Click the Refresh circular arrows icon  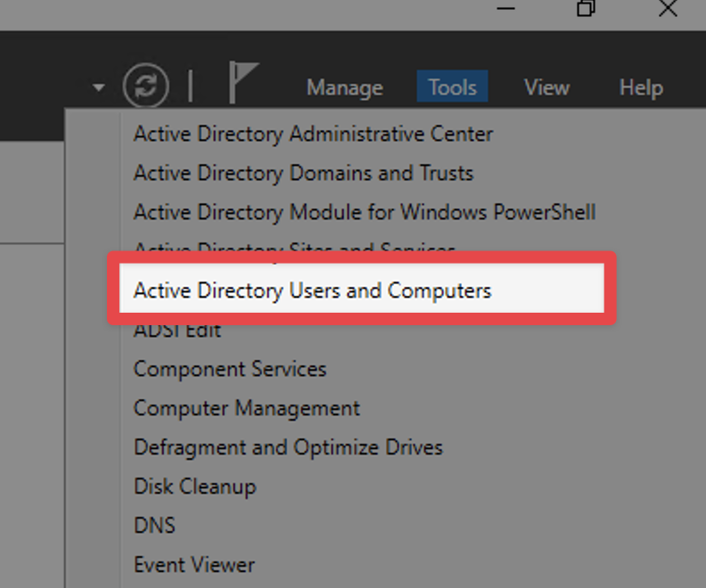145,86
